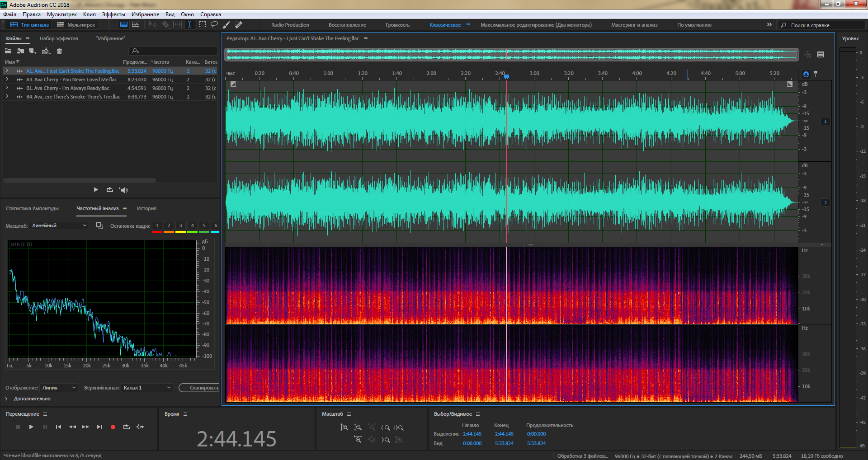Show more workspaces with double chevron
868x460 pixels.
coord(769,24)
